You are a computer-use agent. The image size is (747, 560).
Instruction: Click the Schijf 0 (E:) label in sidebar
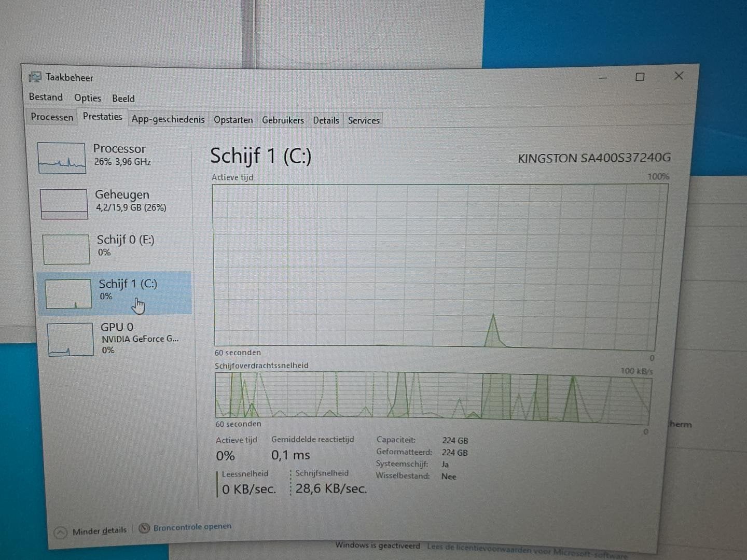126,240
